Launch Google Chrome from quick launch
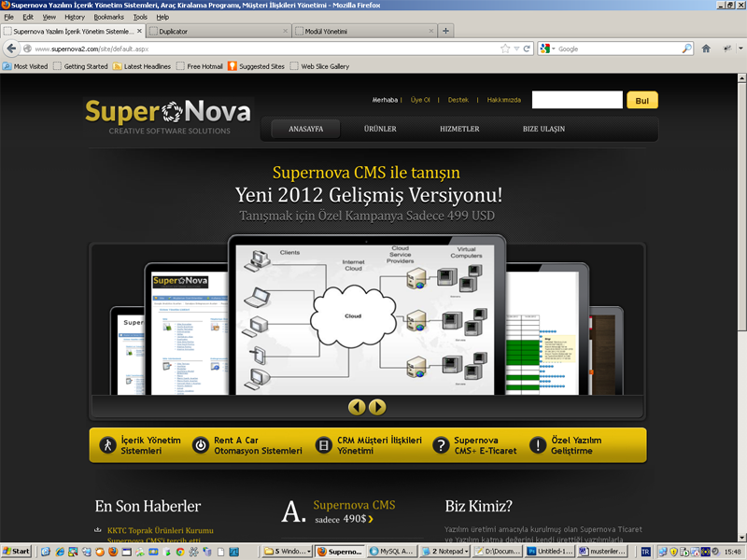The height and width of the screenshot is (560, 747). click(x=180, y=552)
